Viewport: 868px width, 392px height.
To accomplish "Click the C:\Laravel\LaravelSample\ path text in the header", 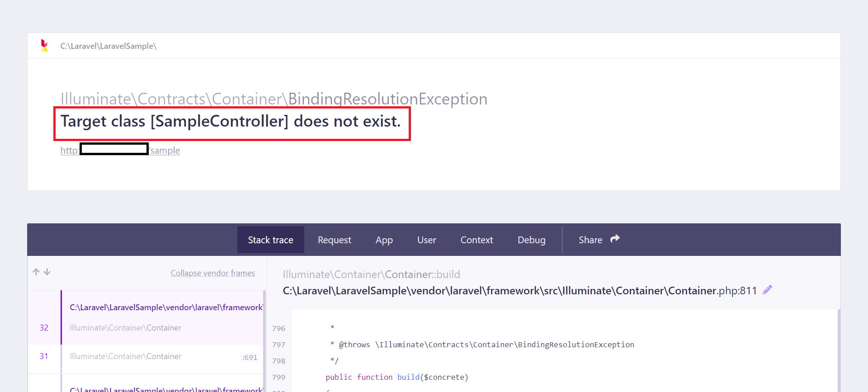I will (108, 46).
